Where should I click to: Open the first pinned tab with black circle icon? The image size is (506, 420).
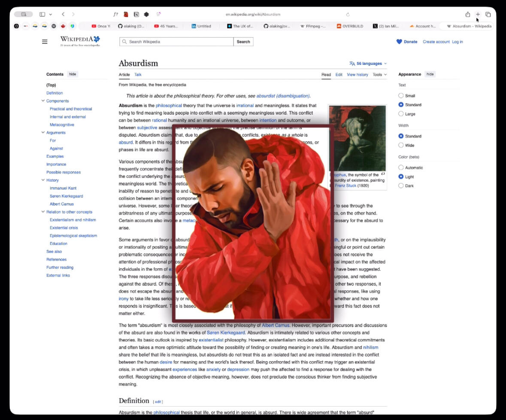pos(16,26)
